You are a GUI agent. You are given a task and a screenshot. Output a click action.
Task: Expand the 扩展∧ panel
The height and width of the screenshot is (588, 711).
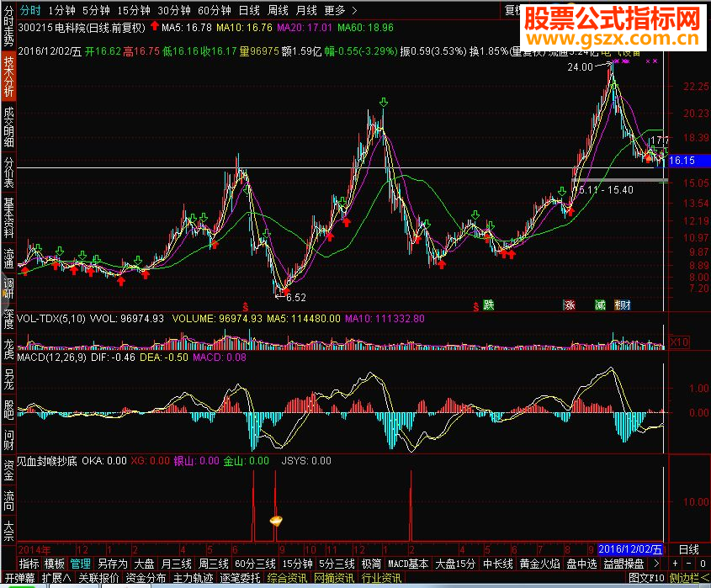[x=56, y=578]
